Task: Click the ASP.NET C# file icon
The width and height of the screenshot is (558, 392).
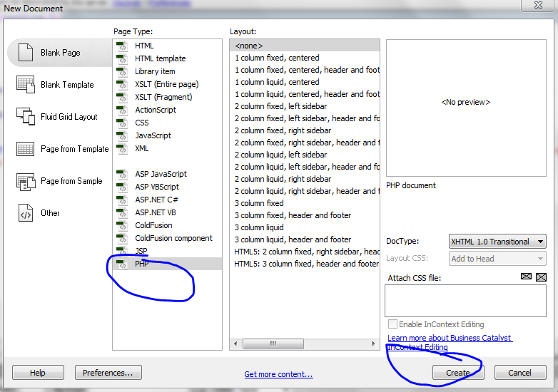Action: 122,200
